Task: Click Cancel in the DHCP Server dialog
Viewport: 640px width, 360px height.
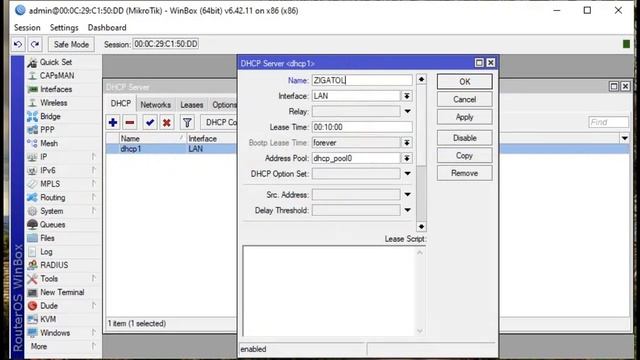Action: [x=464, y=99]
